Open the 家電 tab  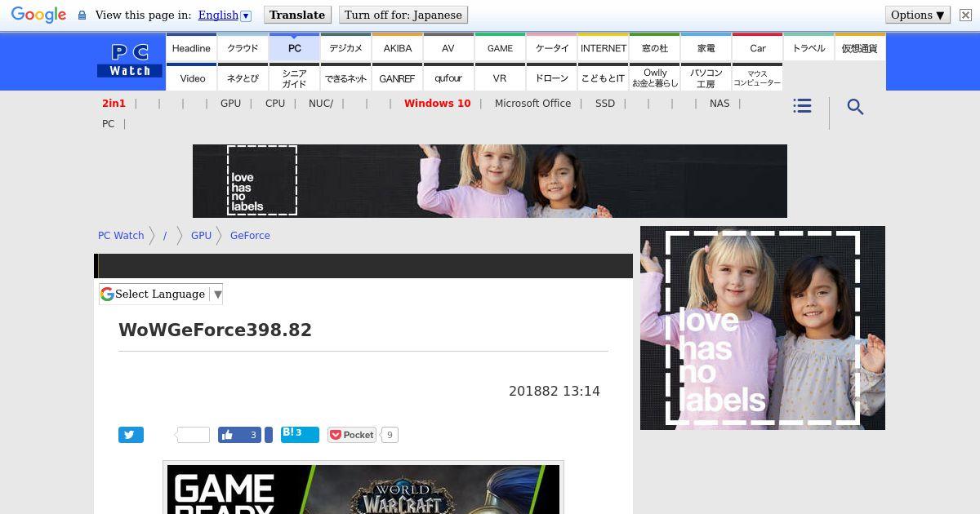706,48
